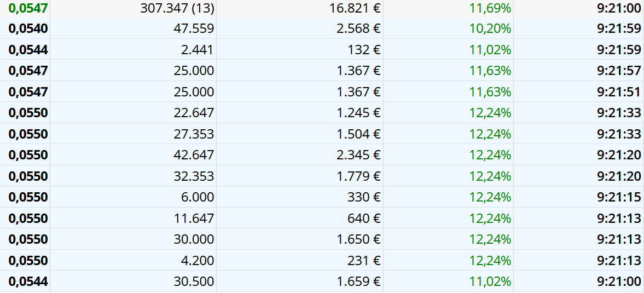Click the 4.200 volume entry
The width and height of the screenshot is (644, 293).
197,261
